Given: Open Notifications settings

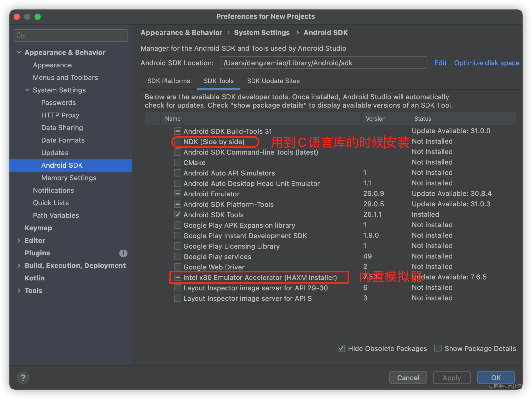Looking at the screenshot, I should click(54, 190).
